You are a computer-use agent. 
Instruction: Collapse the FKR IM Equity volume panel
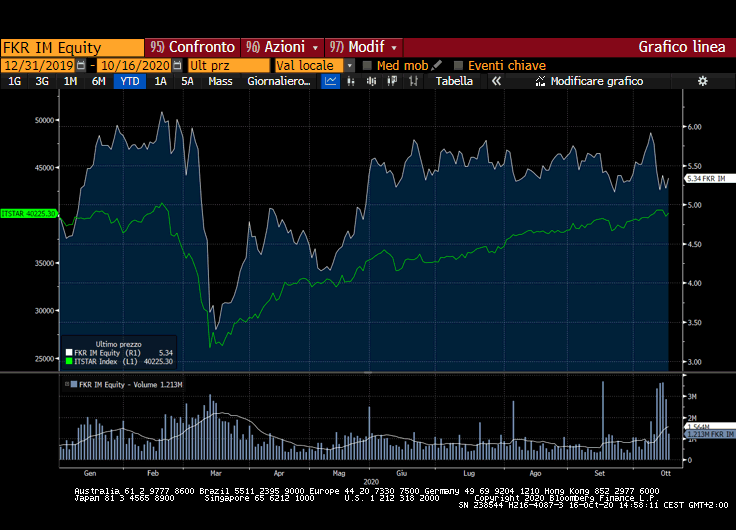pyautogui.click(x=69, y=384)
